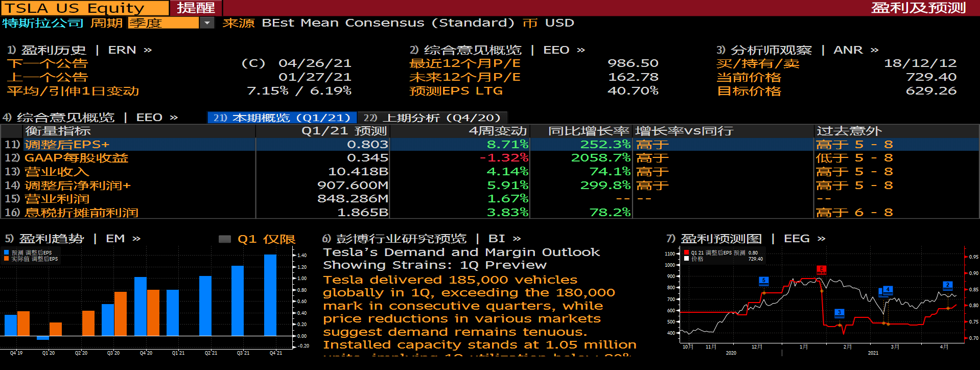Click the blue marker 2 on chart
This screenshot has width=980, height=370.
tap(947, 285)
